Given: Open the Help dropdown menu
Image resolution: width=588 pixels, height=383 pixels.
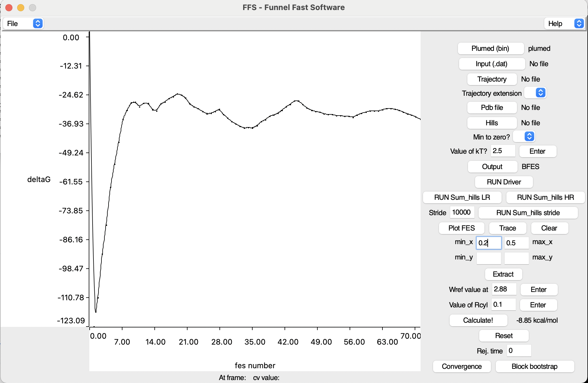Looking at the screenshot, I should [564, 24].
